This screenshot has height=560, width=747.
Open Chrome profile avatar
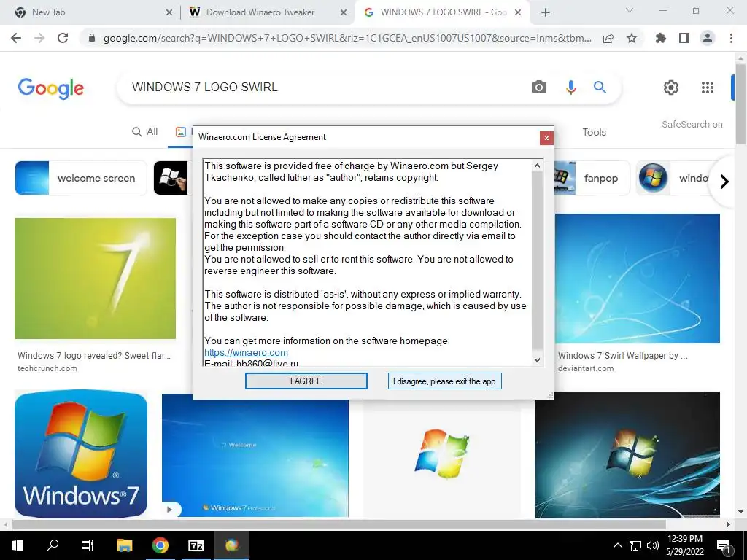tap(708, 38)
